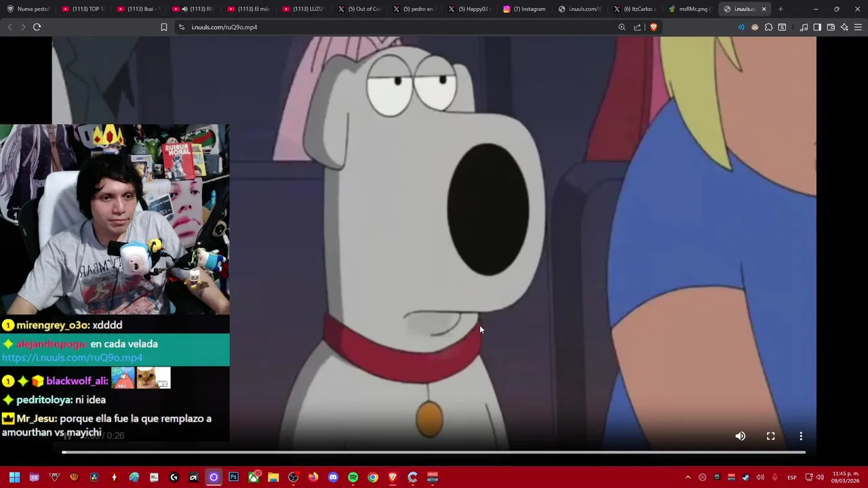The width and height of the screenshot is (868, 488).
Task: Open a new tab with the plus button
Action: [781, 9]
